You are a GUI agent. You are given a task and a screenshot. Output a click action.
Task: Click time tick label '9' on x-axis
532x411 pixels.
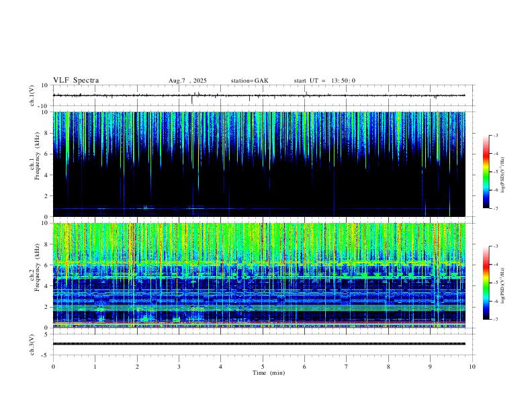click(x=430, y=367)
